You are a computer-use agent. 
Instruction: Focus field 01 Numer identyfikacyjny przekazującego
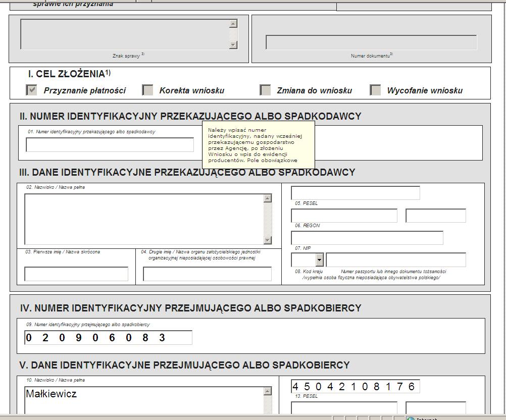coord(110,145)
